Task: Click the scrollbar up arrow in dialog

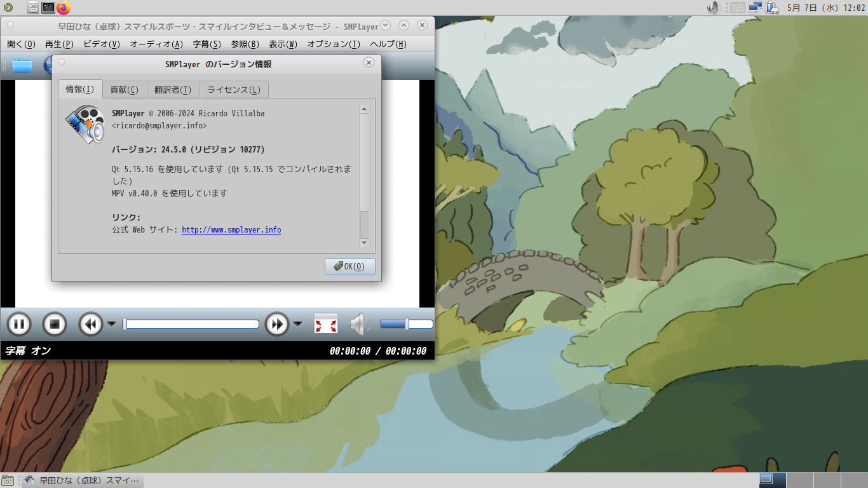Action: pyautogui.click(x=364, y=109)
